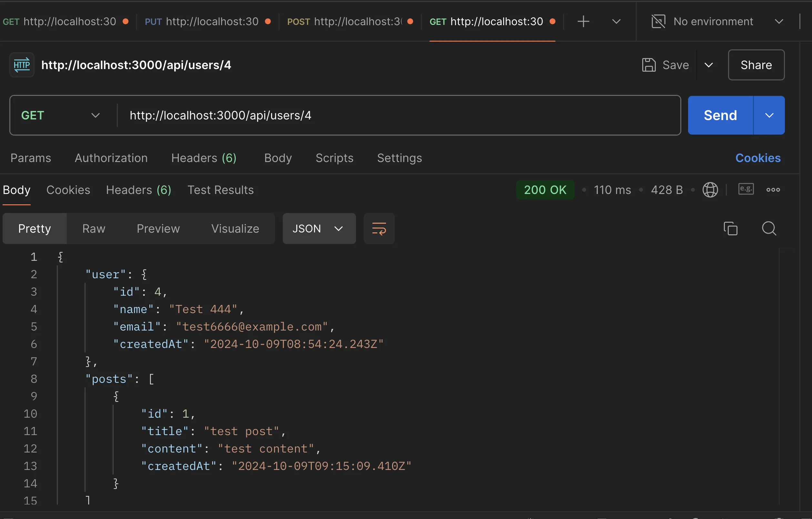Click user createdAt value 2024-10-09T08:54:24.243Z
The image size is (812, 519).
click(x=293, y=344)
